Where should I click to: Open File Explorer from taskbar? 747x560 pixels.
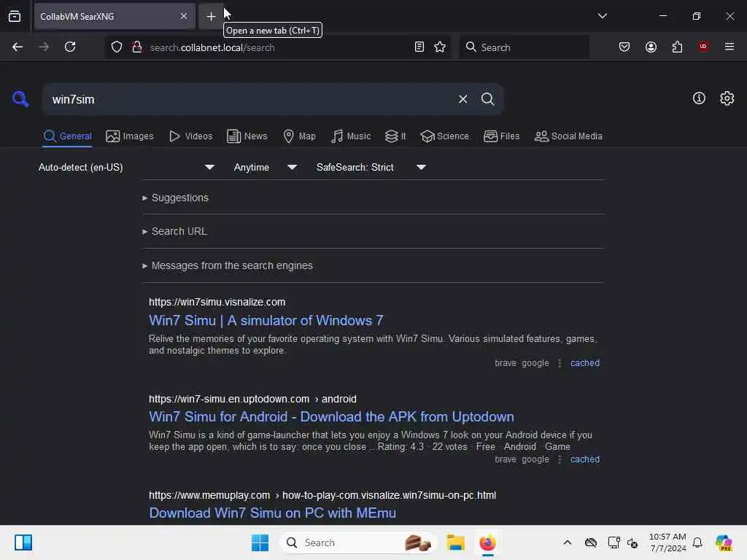455,542
